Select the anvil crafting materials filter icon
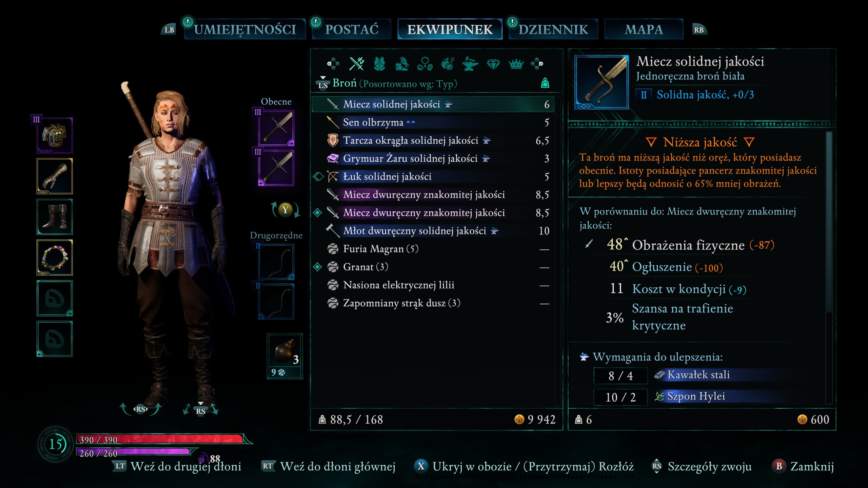 tap(470, 64)
